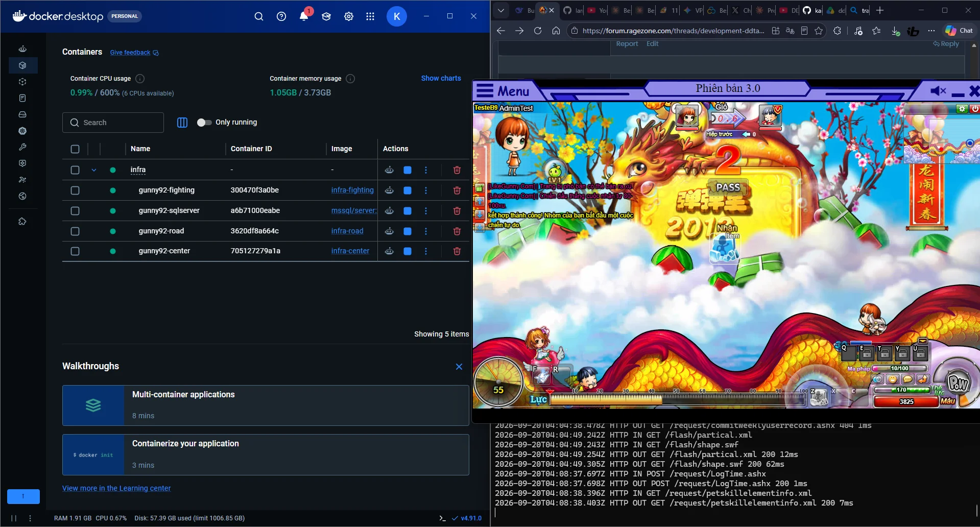
Task: Check the infra row checkbox
Action: click(75, 170)
